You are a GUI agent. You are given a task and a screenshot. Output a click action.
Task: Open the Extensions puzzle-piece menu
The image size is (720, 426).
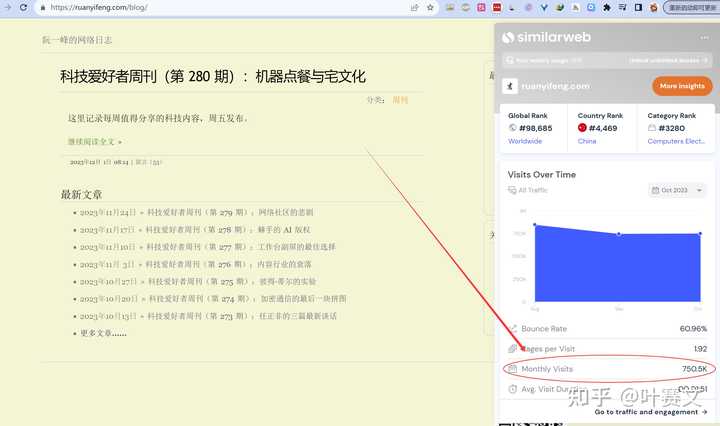(x=607, y=7)
